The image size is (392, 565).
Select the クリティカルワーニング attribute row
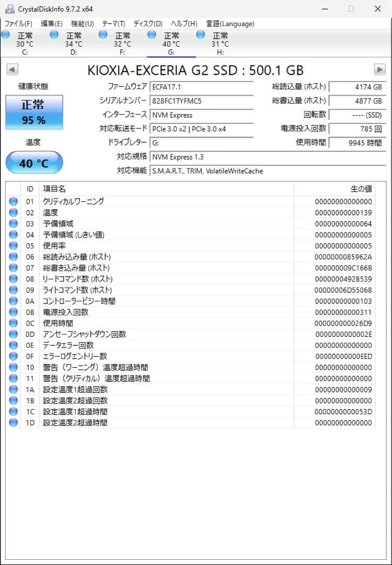coord(191,201)
